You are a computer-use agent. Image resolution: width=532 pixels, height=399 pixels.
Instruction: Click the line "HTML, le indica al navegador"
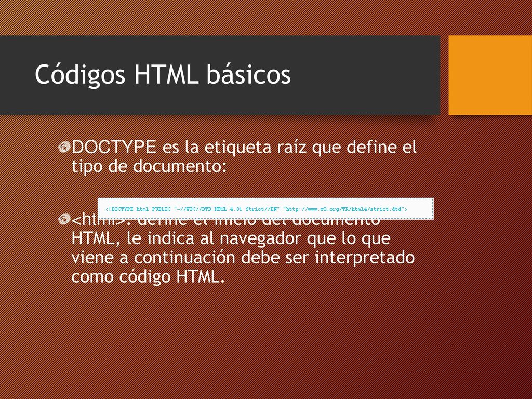tap(186, 238)
